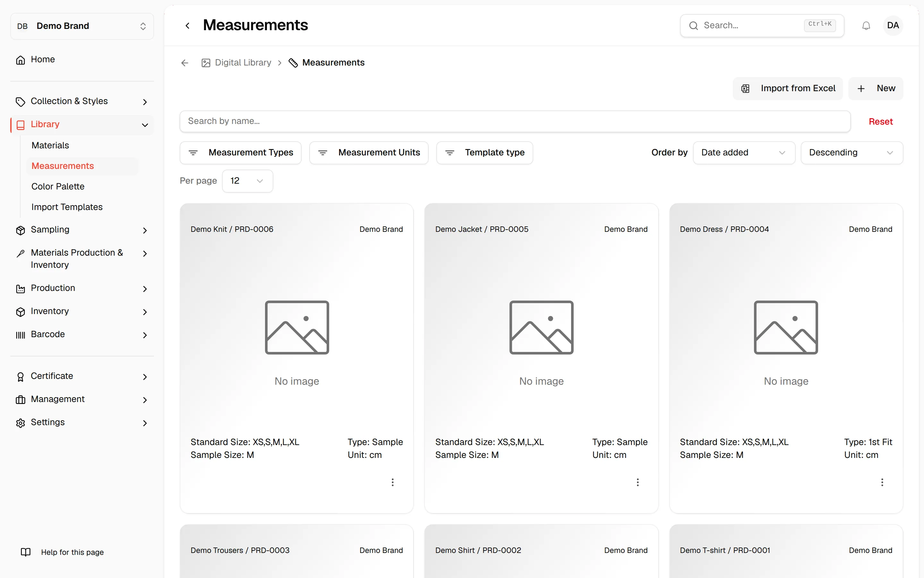This screenshot has width=924, height=578.
Task: Click Import from Excel button
Action: (787, 88)
